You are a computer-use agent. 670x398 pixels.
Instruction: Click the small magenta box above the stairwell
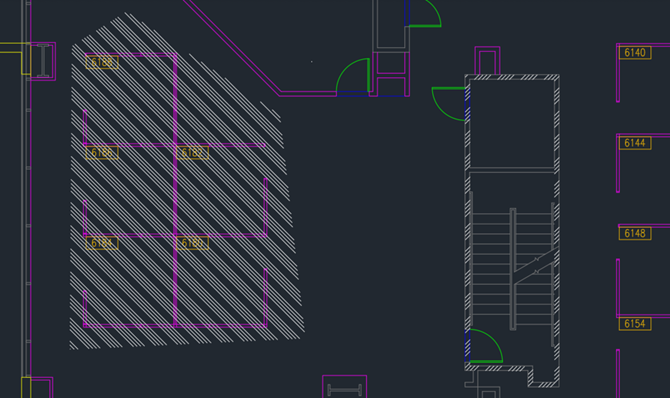[488, 61]
